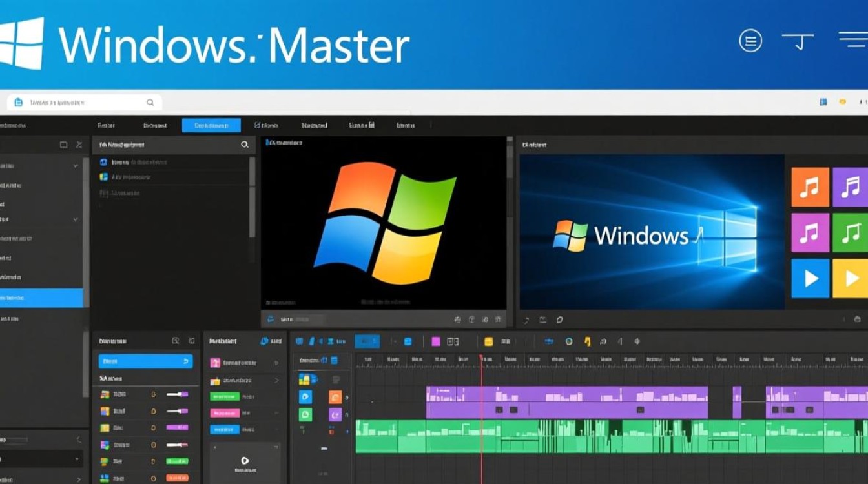
Task: Click the search field in the white top bar
Action: [84, 102]
